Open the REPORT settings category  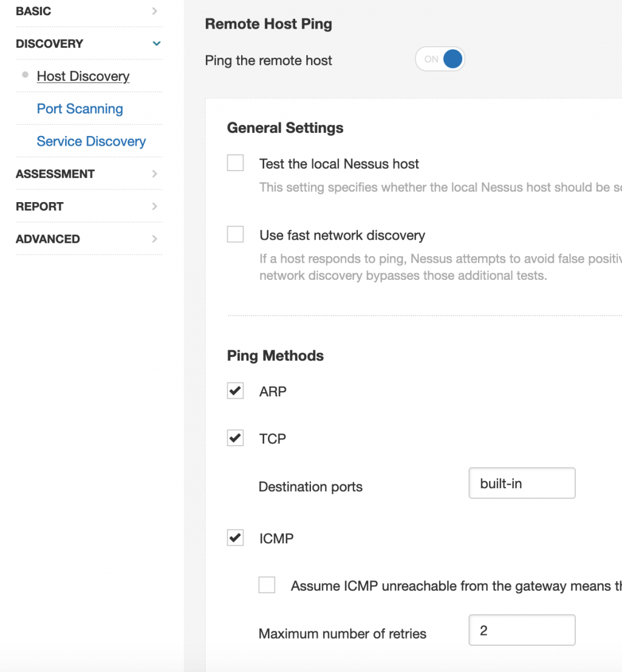39,206
